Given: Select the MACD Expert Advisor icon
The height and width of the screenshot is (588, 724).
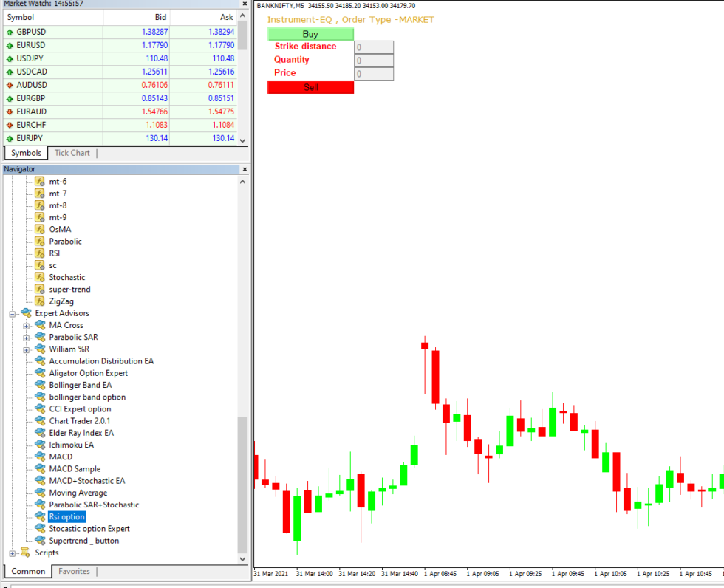Looking at the screenshot, I should [x=41, y=457].
